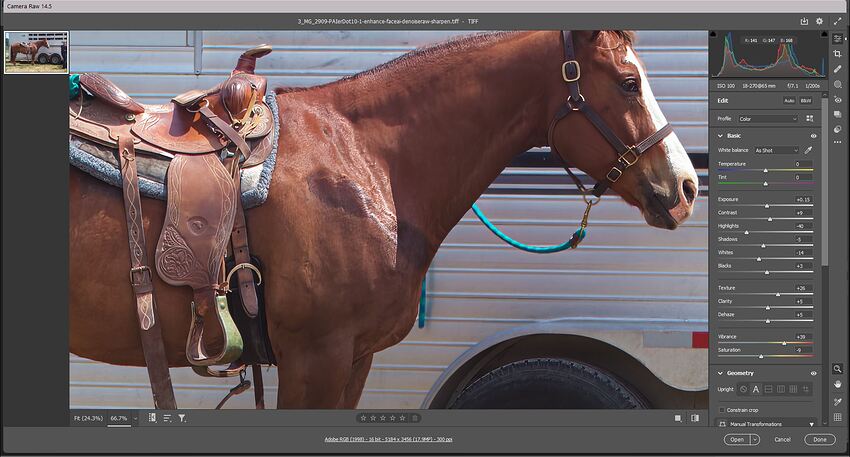Enable the Constrain crop checkbox
The height and width of the screenshot is (457, 850).
722,410
